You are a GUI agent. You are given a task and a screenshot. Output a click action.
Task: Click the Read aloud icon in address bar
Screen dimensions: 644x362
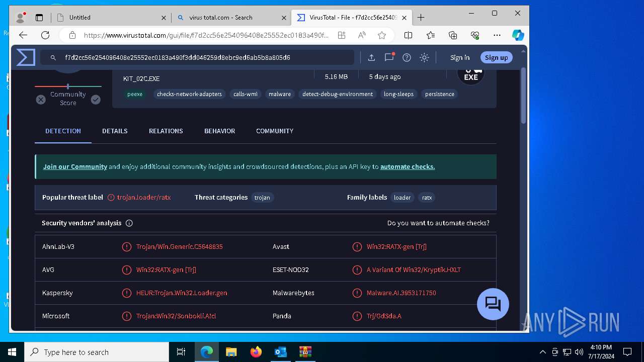coord(362,35)
